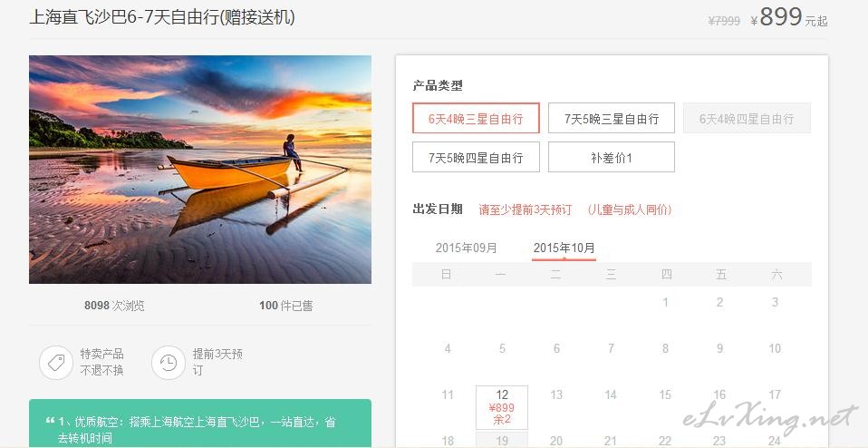Select October 12 date priced ¥899
This screenshot has width=868, height=448.
click(502, 407)
